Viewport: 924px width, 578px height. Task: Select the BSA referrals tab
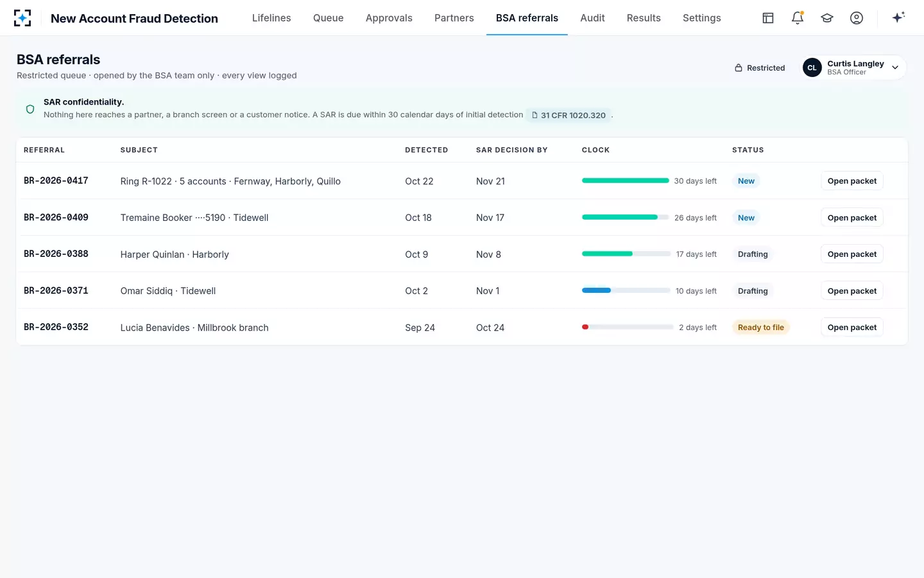pos(527,18)
